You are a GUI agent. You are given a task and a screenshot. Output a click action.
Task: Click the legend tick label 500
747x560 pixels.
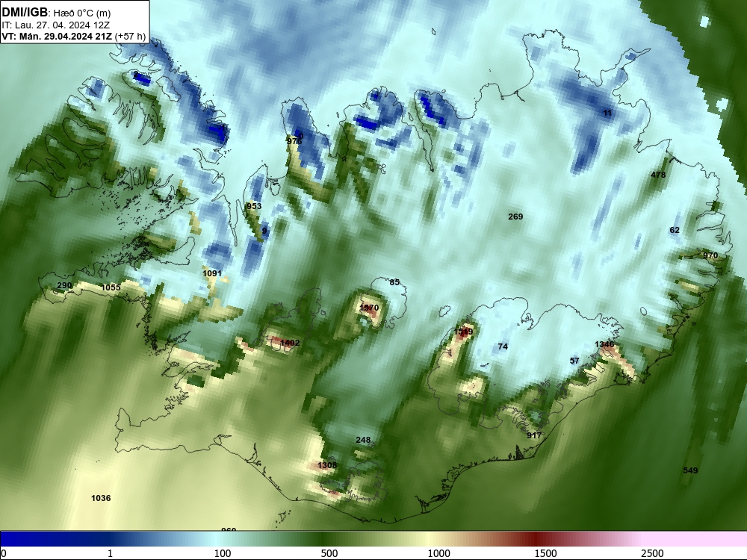tap(329, 553)
